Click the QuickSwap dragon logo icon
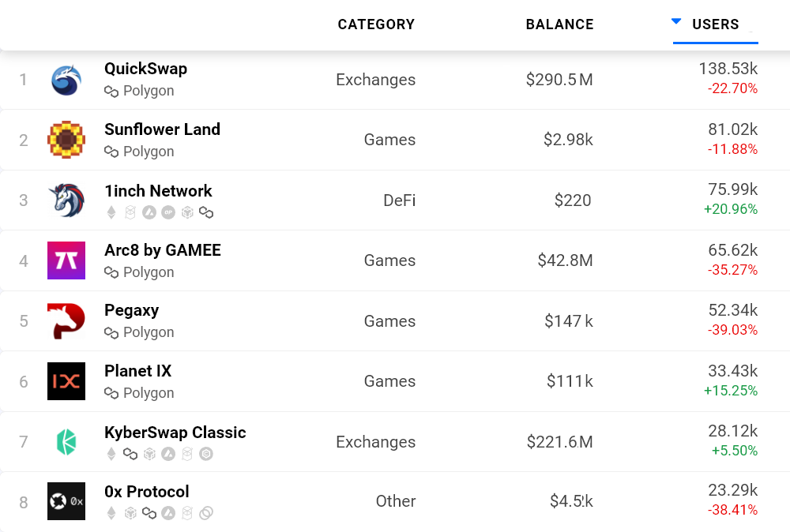Image resolution: width=790 pixels, height=532 pixels. coord(66,81)
